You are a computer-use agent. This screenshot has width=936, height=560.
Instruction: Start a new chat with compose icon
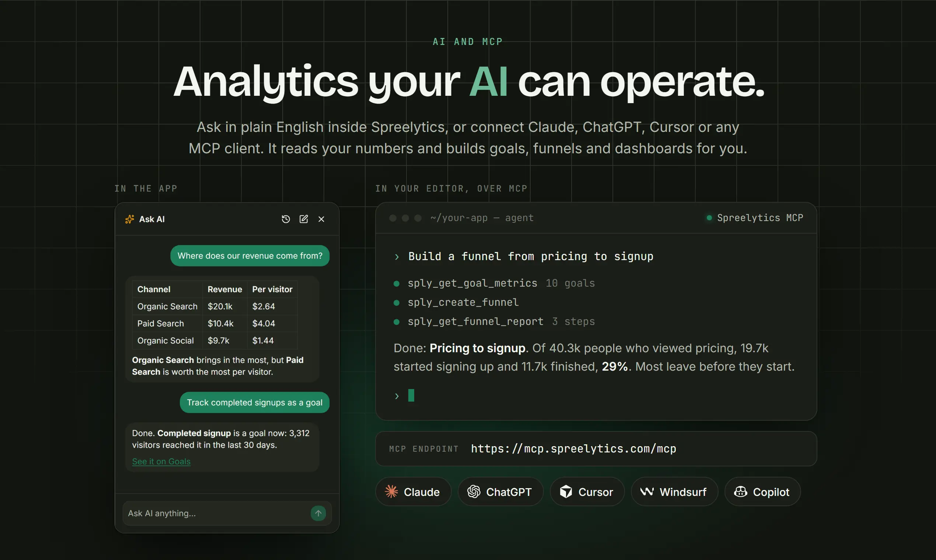pos(303,219)
